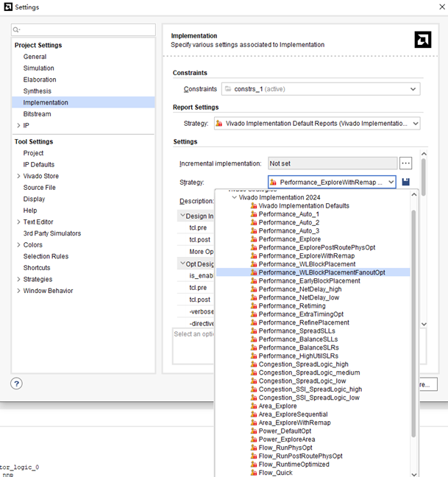This screenshot has width=448, height=477.
Task: Choose Vivado Implementation Defaults strategy
Action: click(x=304, y=206)
